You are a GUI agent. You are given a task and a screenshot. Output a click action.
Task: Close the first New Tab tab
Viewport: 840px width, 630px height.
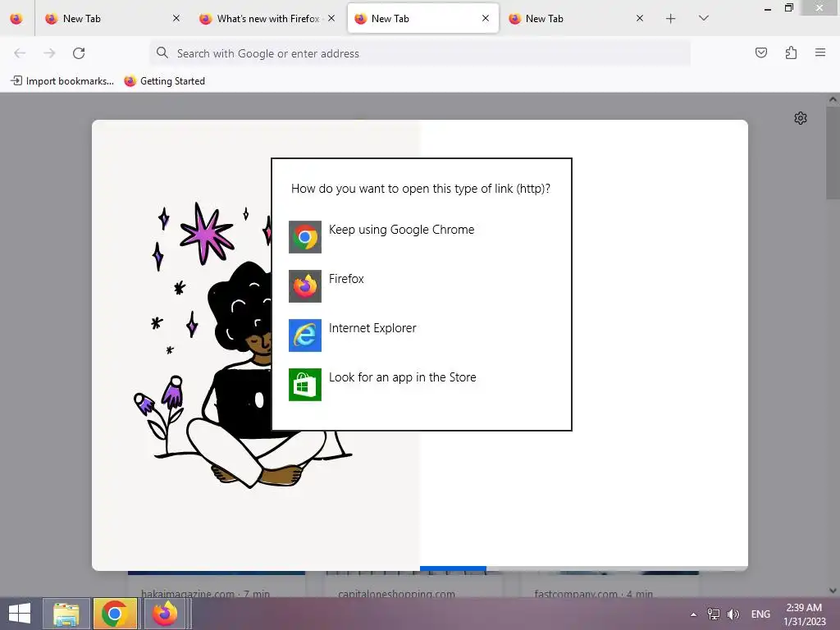176,18
